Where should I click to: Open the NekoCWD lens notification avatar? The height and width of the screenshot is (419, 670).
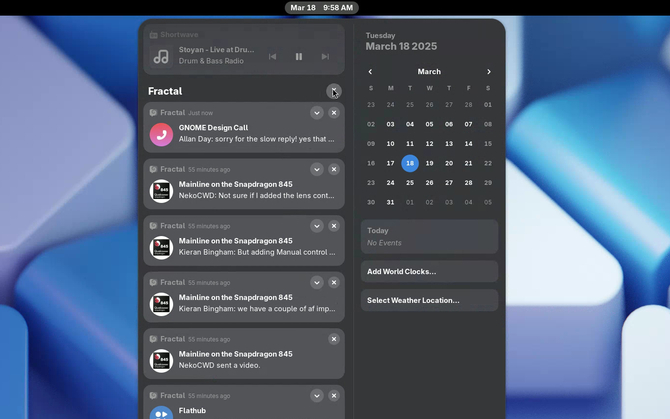click(x=161, y=191)
